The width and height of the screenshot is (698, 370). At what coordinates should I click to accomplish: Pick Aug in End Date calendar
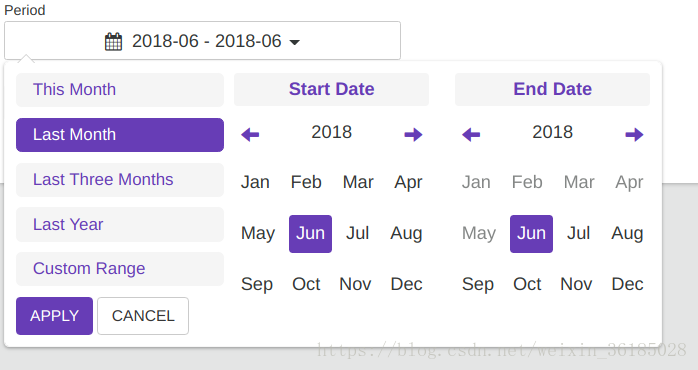(627, 233)
